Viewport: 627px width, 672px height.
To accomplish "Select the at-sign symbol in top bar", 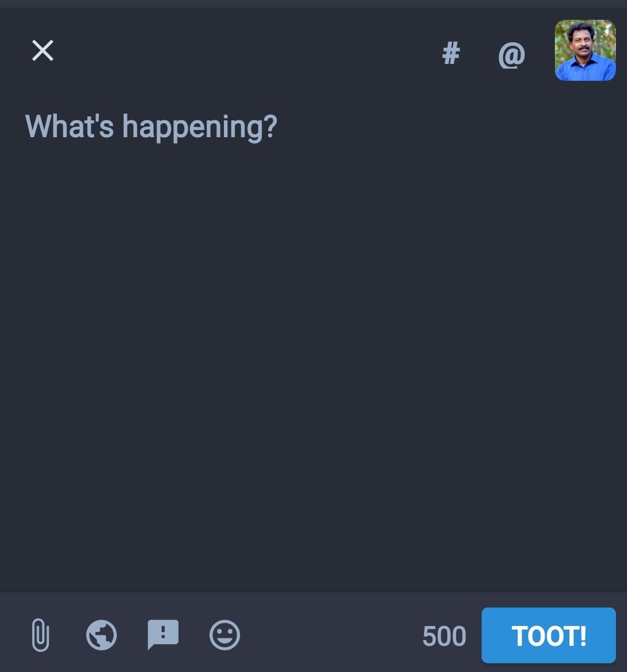I will pyautogui.click(x=511, y=55).
